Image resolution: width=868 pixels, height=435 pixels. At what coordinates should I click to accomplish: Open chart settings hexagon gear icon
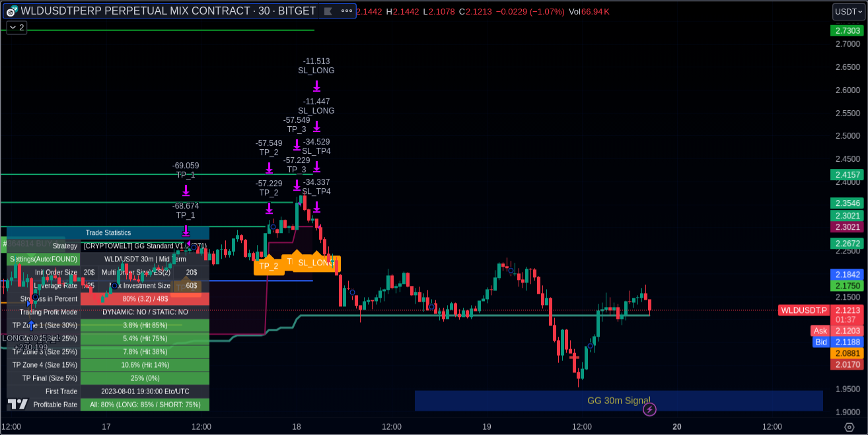[x=850, y=427]
